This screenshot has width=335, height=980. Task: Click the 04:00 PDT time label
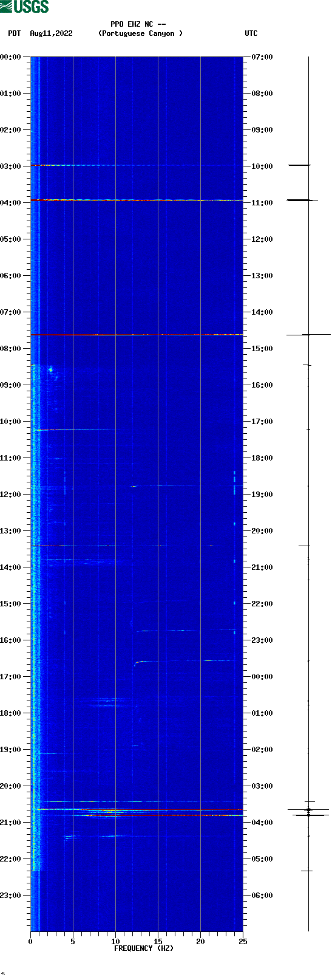tap(10, 203)
